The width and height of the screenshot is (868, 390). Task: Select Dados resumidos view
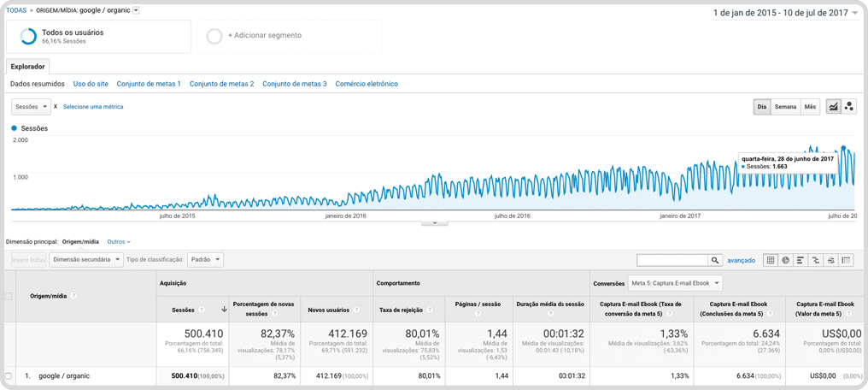[x=38, y=84]
